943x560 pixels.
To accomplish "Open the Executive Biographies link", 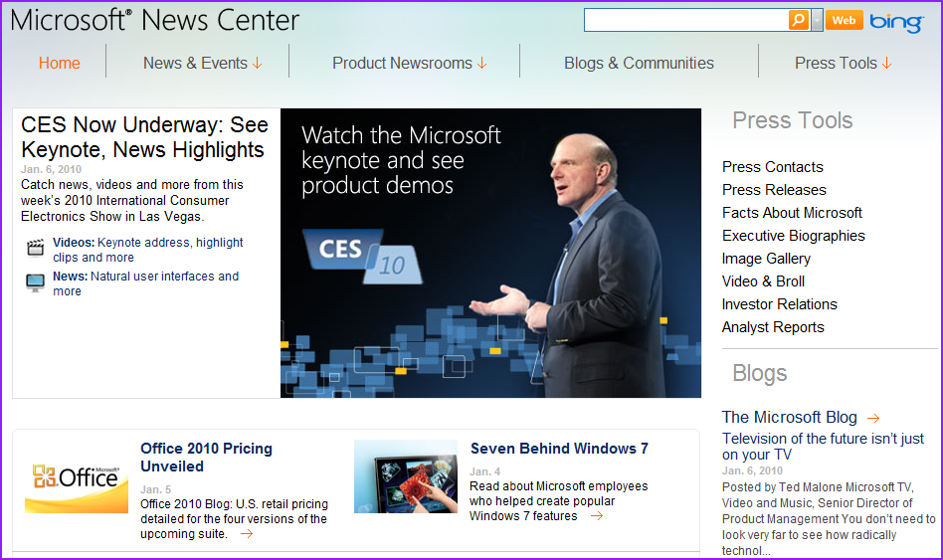I will (x=793, y=236).
